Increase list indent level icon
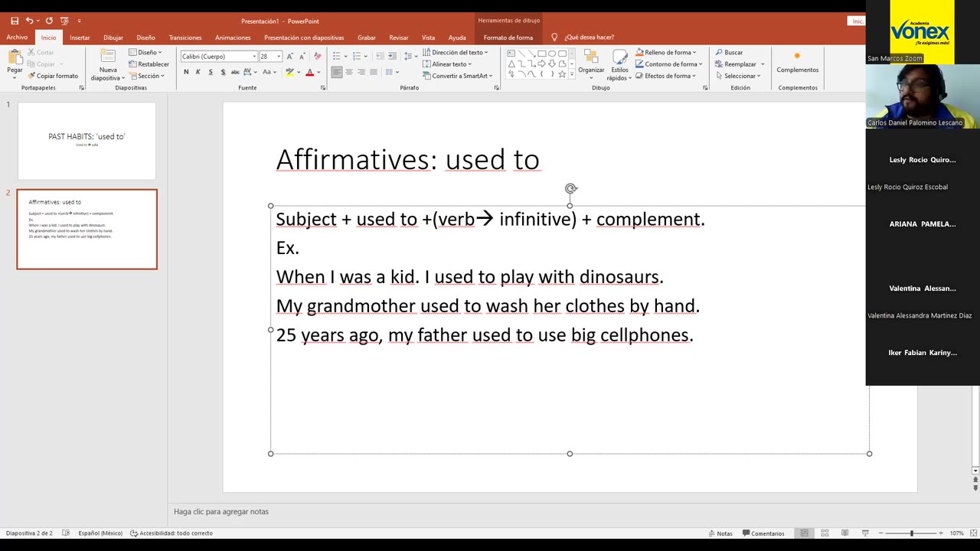This screenshot has height=551, width=980. point(392,56)
